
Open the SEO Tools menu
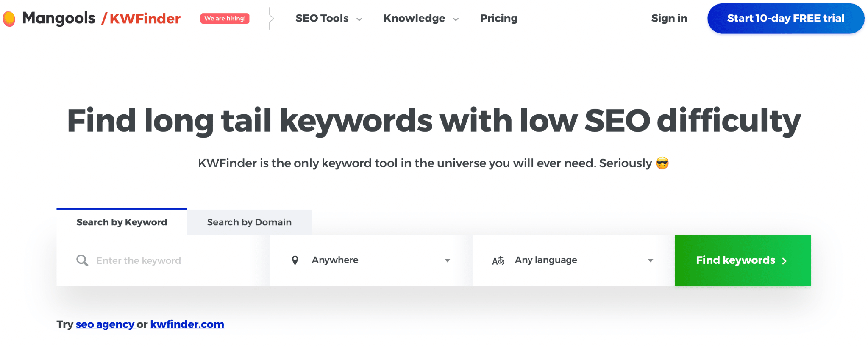pos(328,19)
